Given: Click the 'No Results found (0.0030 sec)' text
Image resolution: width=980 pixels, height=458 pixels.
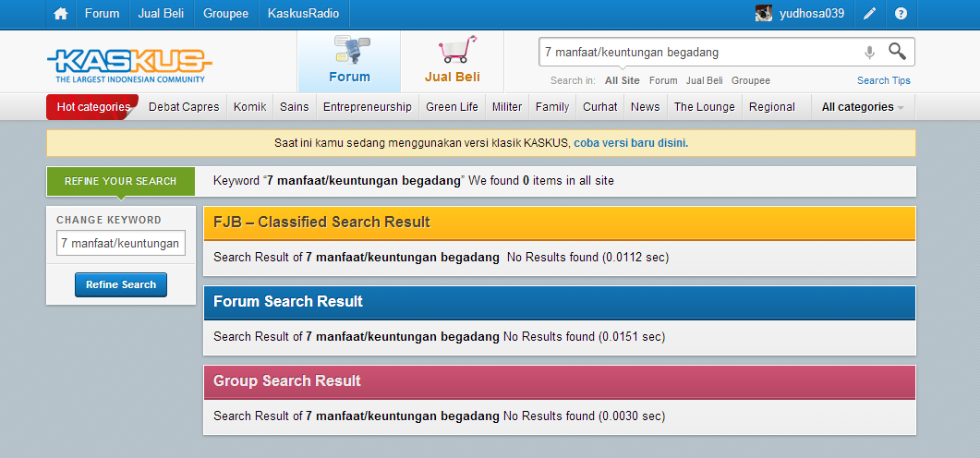Looking at the screenshot, I should click(584, 416).
